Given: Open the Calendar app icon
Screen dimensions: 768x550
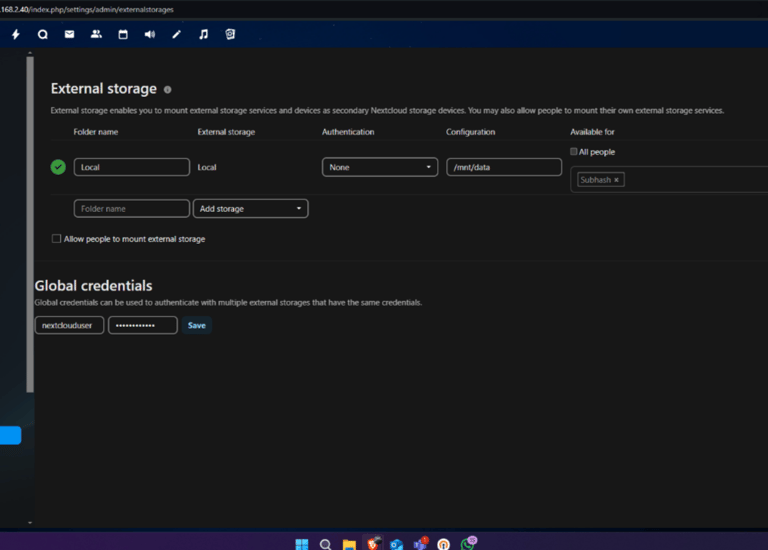Looking at the screenshot, I should pos(123,34).
